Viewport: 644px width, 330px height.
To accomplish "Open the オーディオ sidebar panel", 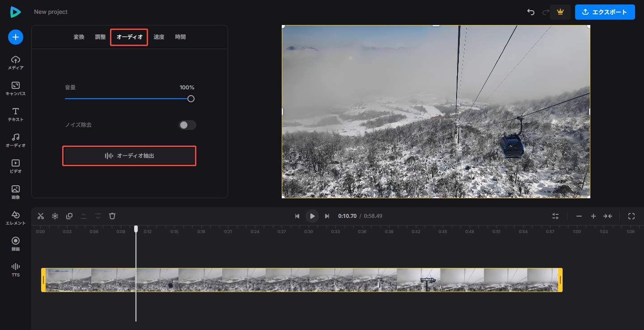I will [15, 141].
